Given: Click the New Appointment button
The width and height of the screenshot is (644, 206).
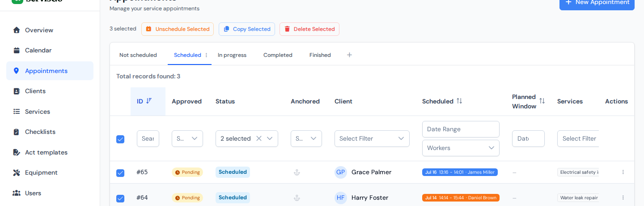Looking at the screenshot, I should point(597,3).
